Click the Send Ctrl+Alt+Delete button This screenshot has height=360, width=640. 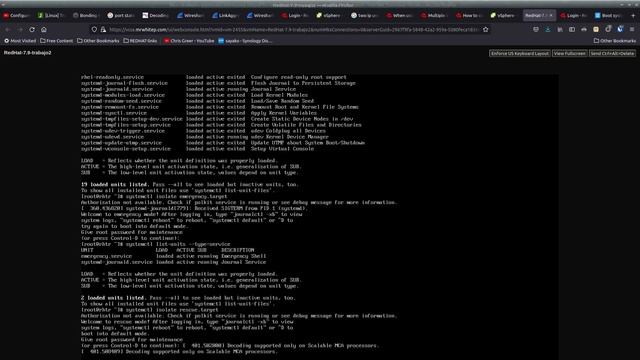pyautogui.click(x=612, y=53)
